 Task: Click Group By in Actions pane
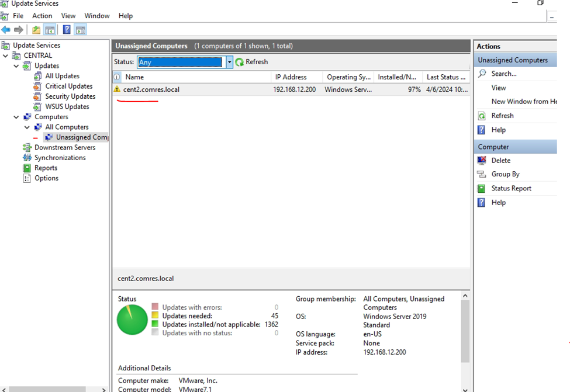tap(505, 175)
